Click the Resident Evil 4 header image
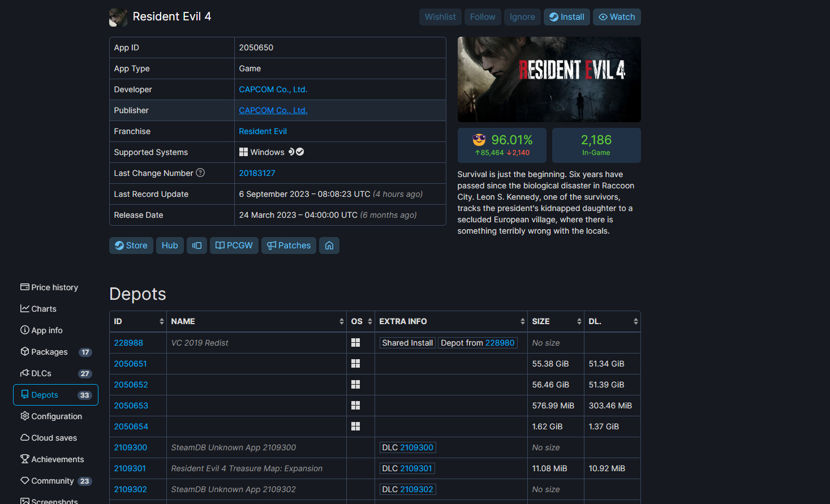The image size is (830, 504). pos(549,79)
